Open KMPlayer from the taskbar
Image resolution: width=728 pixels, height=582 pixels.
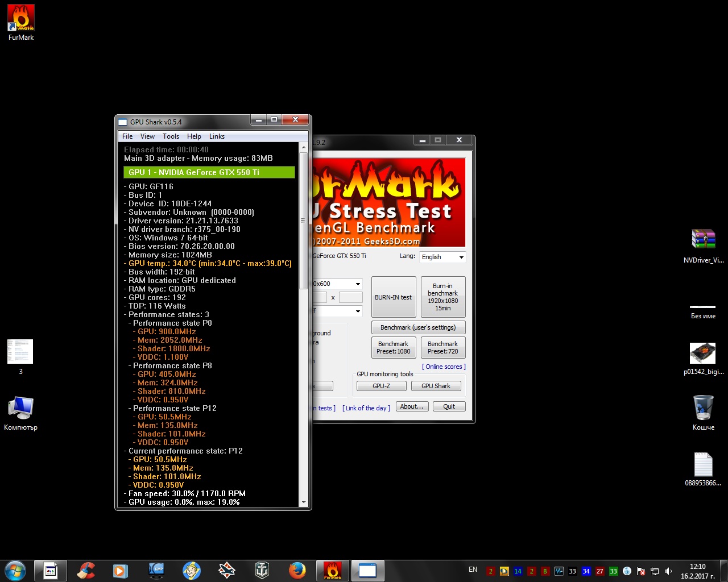[156, 570]
